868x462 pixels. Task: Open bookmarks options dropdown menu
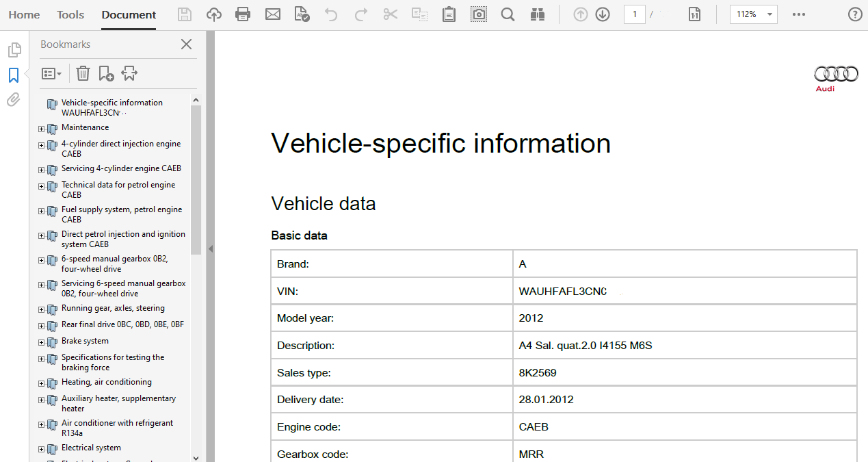point(52,73)
